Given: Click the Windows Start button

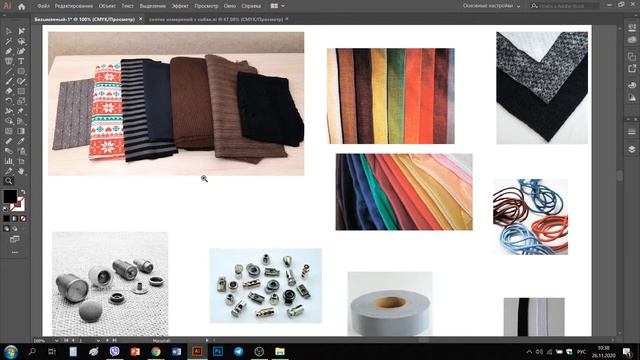Looking at the screenshot, I should pos(10,351).
